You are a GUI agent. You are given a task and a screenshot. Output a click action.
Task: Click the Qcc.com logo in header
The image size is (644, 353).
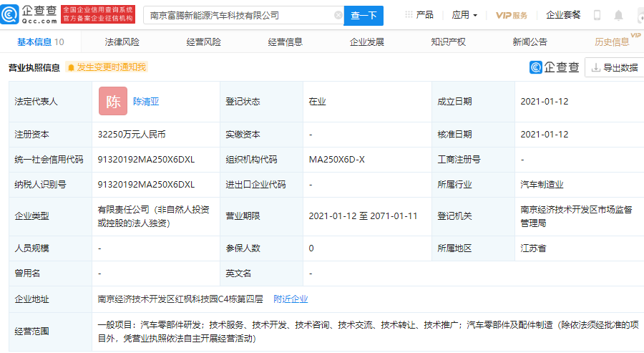(x=29, y=14)
